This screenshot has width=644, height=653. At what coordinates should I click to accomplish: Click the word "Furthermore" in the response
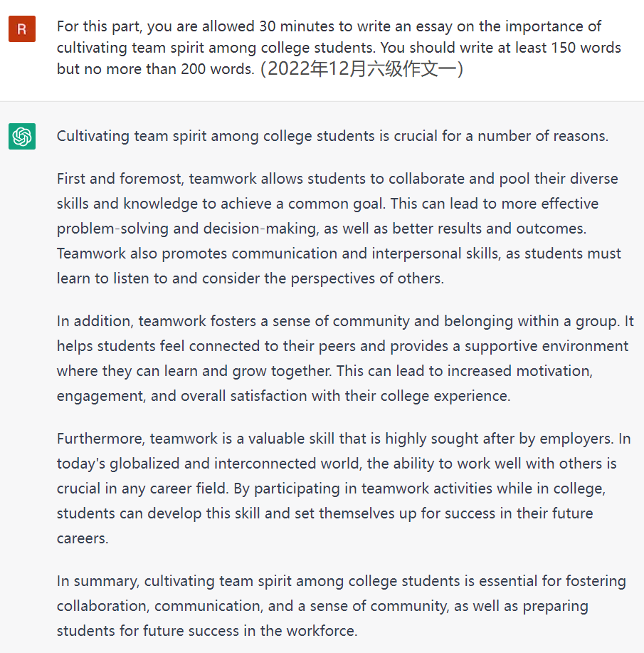click(x=100, y=439)
